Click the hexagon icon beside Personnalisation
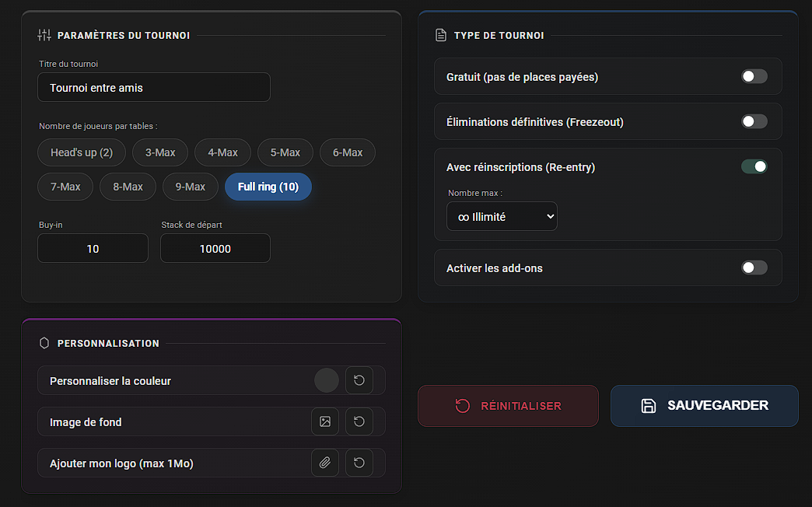This screenshot has height=507, width=812. [44, 343]
